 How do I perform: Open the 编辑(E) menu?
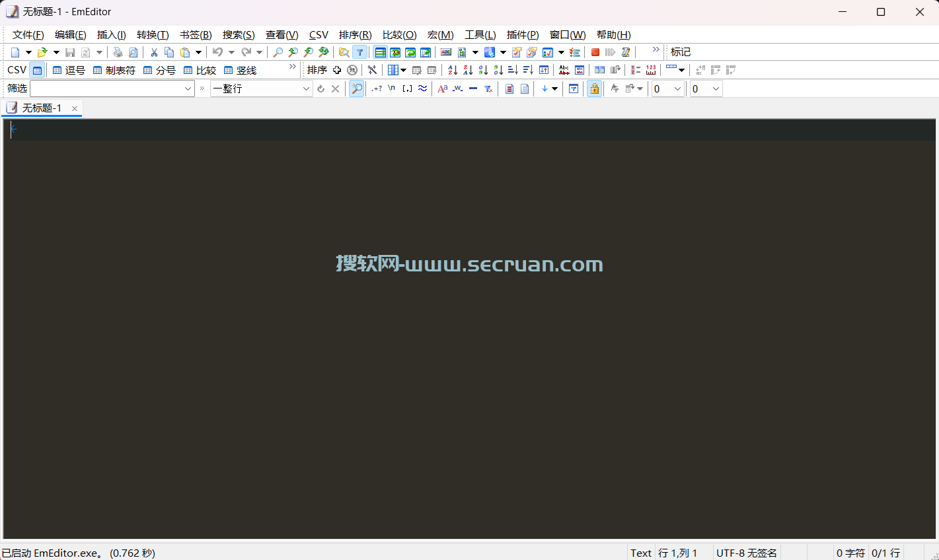(70, 35)
